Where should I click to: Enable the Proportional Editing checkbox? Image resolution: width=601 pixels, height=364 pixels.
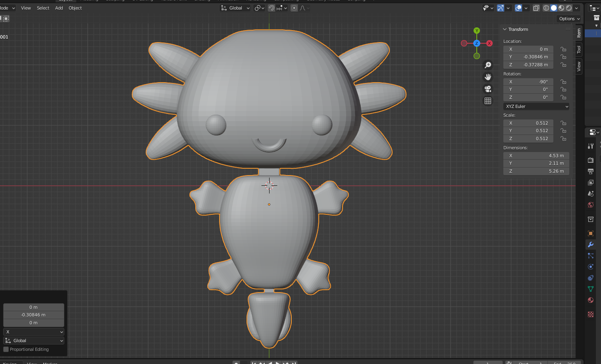point(6,349)
